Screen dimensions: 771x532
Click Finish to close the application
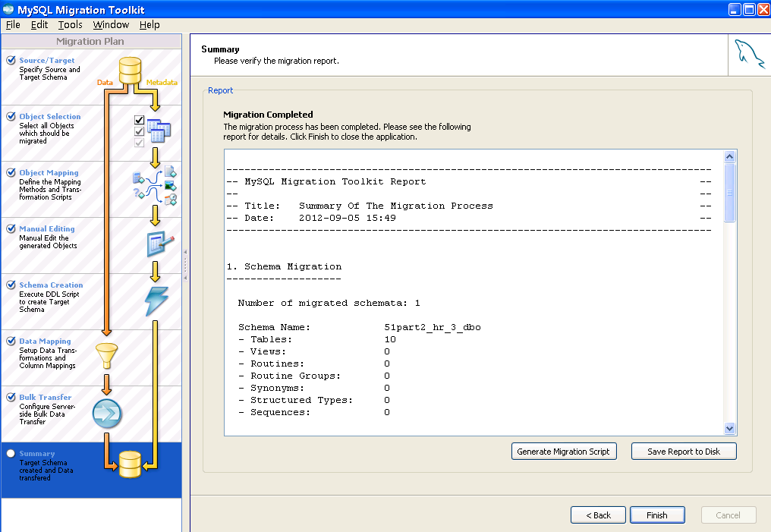[657, 515]
